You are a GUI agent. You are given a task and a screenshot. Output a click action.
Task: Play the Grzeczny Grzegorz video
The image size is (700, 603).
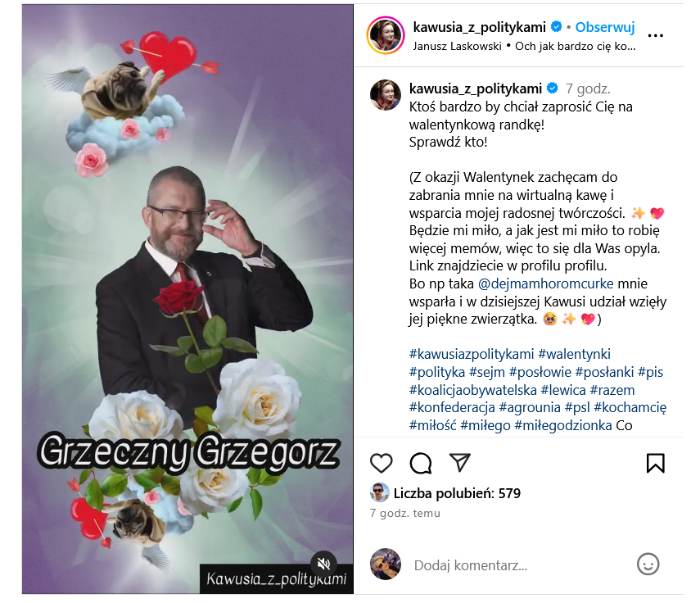(x=187, y=299)
